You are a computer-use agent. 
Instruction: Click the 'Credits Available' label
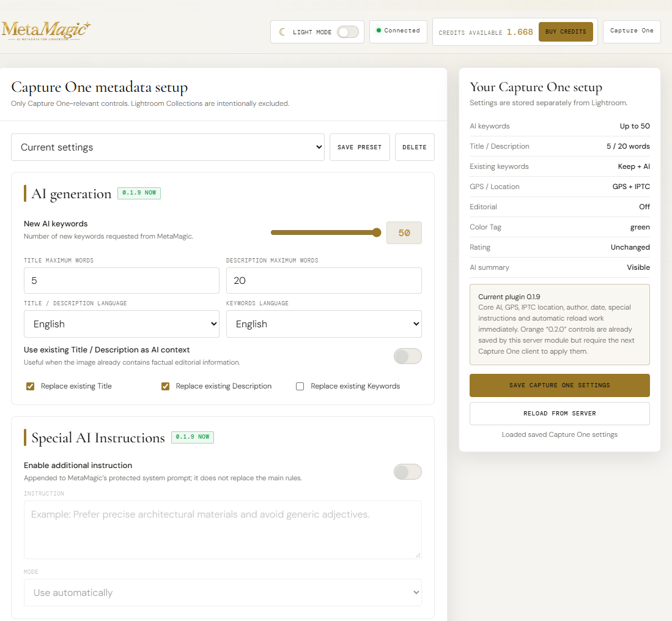tap(470, 32)
